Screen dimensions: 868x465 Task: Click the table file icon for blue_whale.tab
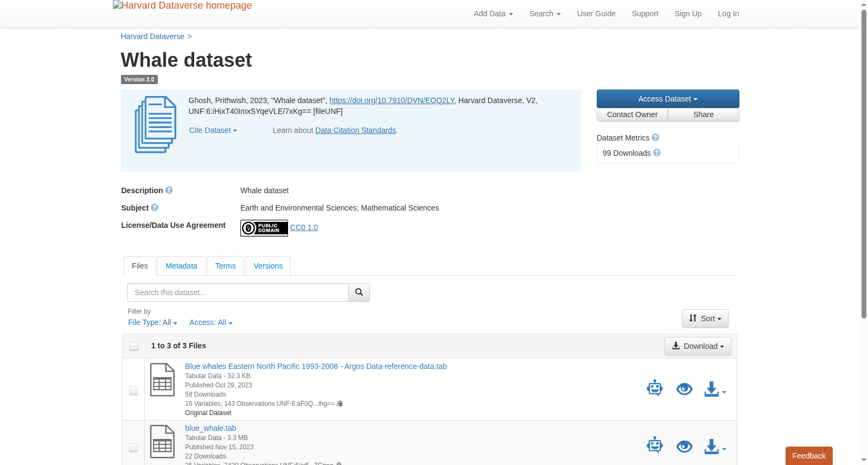pyautogui.click(x=162, y=442)
